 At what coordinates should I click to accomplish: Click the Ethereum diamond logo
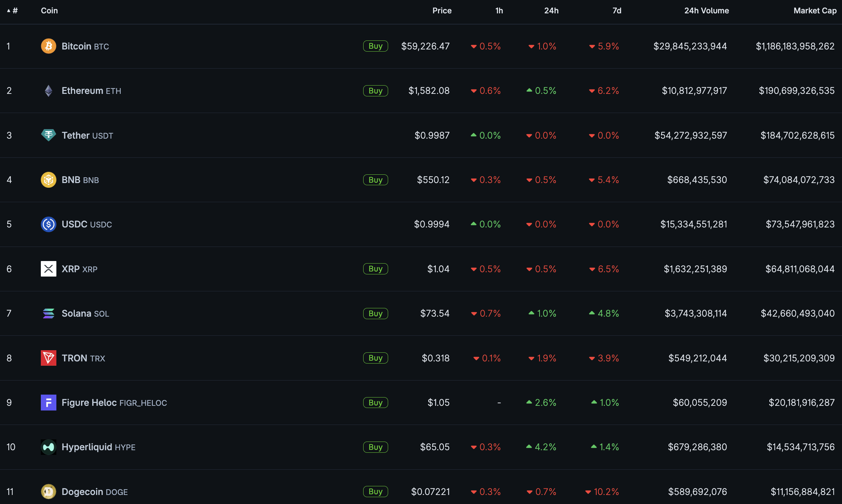(x=48, y=91)
